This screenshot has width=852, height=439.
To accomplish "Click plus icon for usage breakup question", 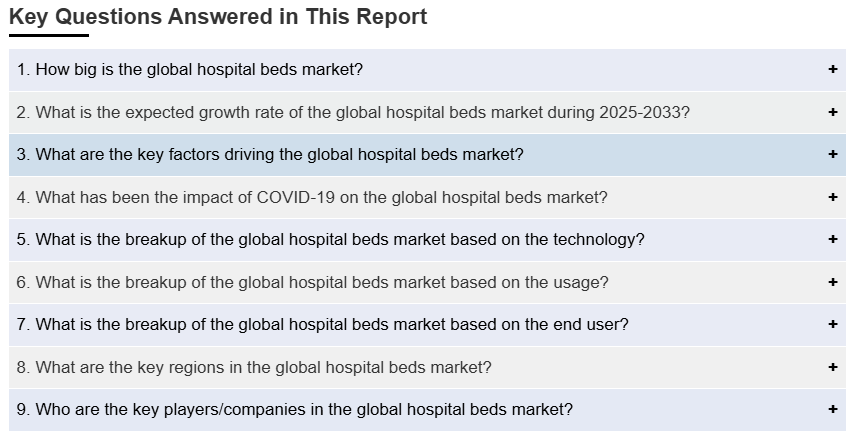I will 832,282.
